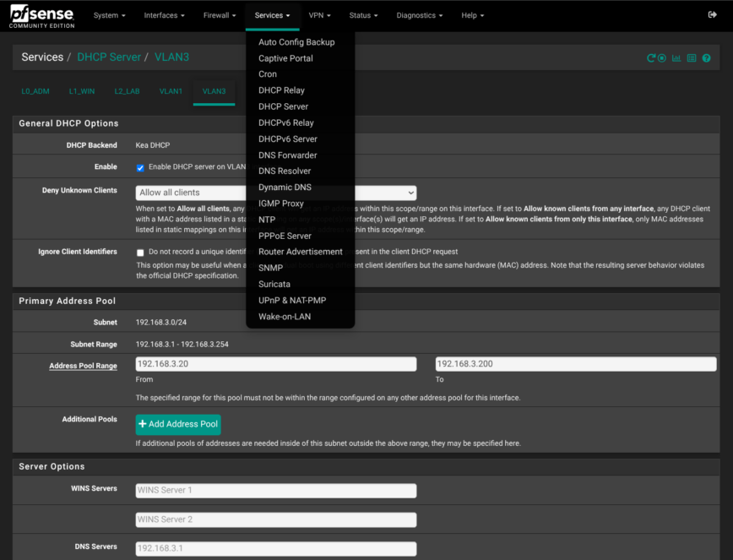Image resolution: width=733 pixels, height=560 pixels.
Task: Restart the DHCP service with the circular arrow icon
Action: click(x=651, y=58)
